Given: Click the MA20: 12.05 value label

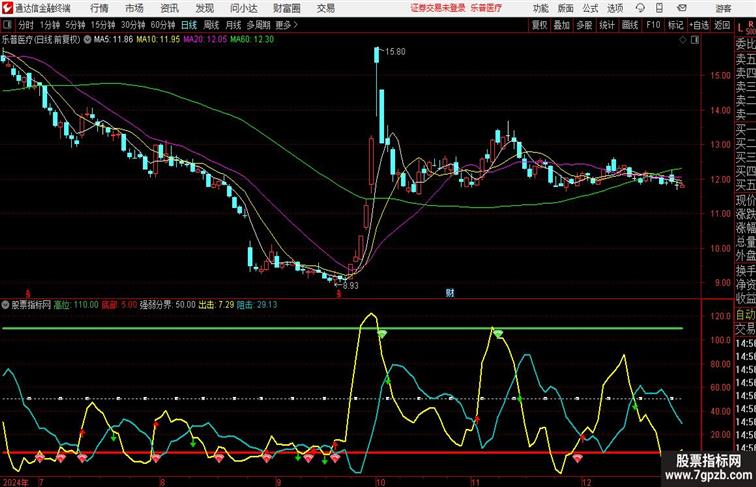Looking at the screenshot, I should (205, 40).
